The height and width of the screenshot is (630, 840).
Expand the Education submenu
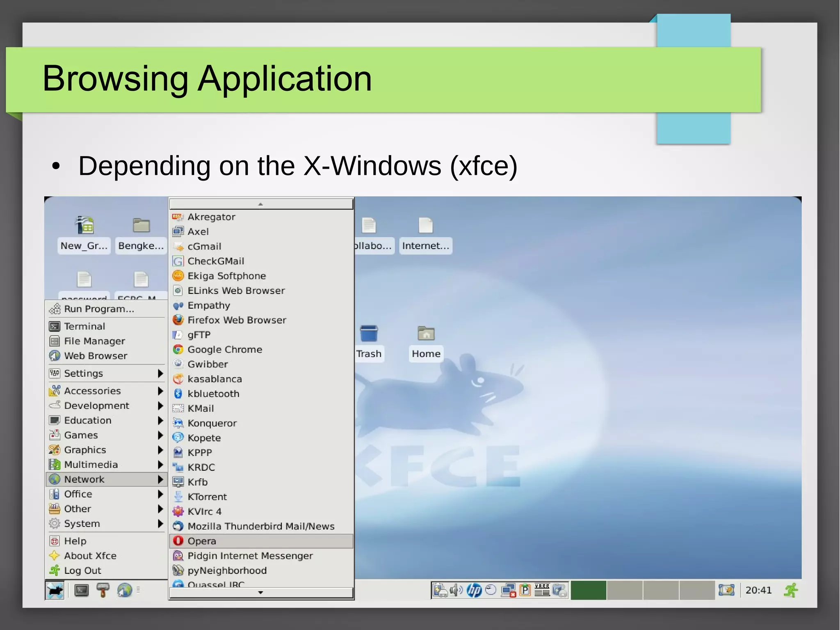click(x=106, y=421)
